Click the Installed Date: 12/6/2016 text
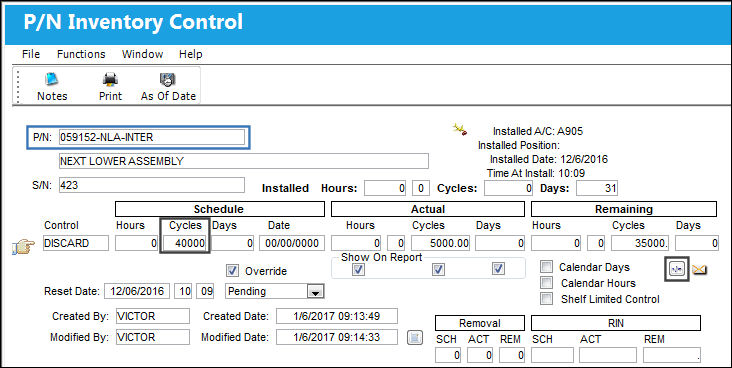The image size is (732, 368). tap(549, 159)
